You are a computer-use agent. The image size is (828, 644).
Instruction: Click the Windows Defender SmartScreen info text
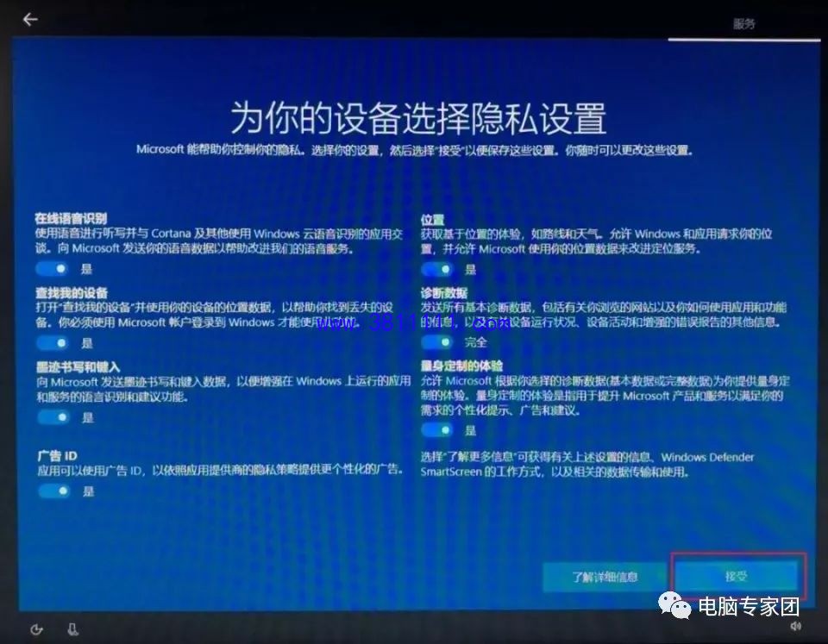pos(587,465)
